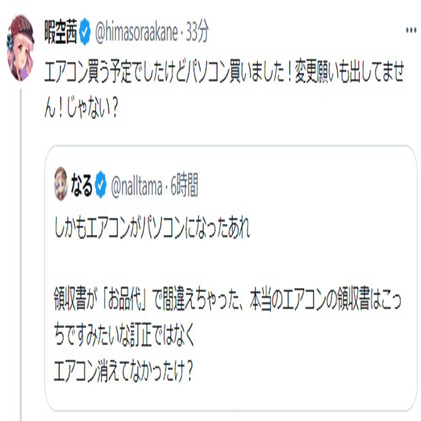The image size is (421, 421).
Task: Click the second line ん！じゃない？
Action: click(81, 108)
